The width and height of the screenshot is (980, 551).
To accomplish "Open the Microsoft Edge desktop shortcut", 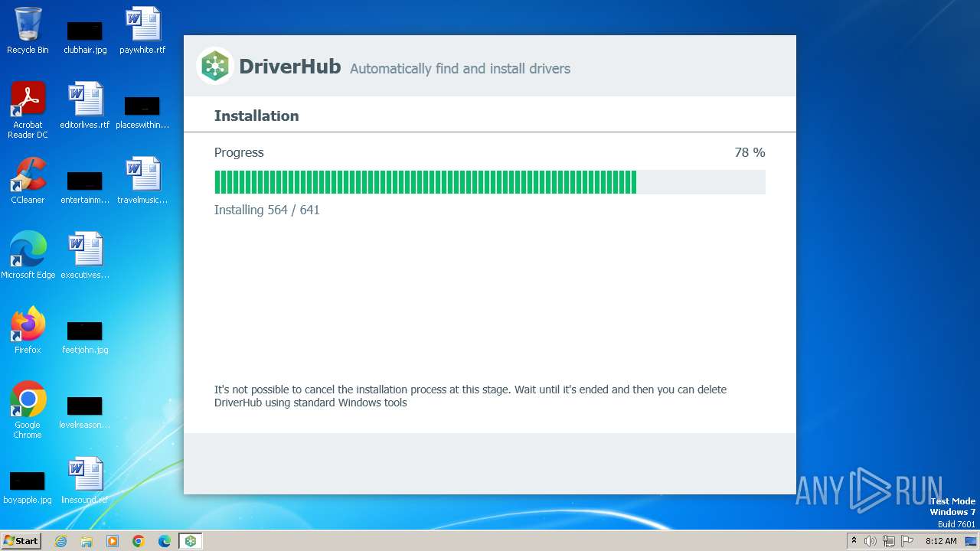I will (28, 256).
